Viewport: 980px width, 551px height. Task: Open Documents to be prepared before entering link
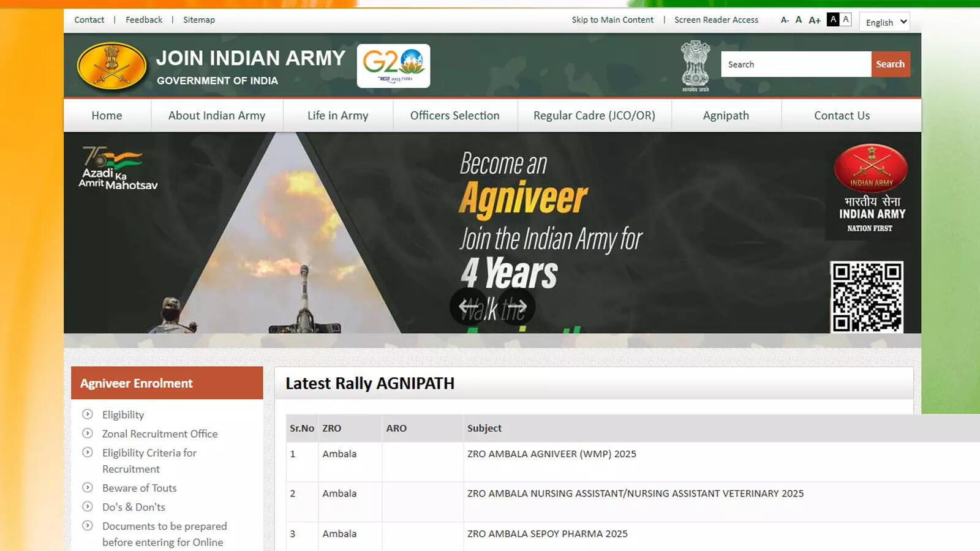[164, 534]
